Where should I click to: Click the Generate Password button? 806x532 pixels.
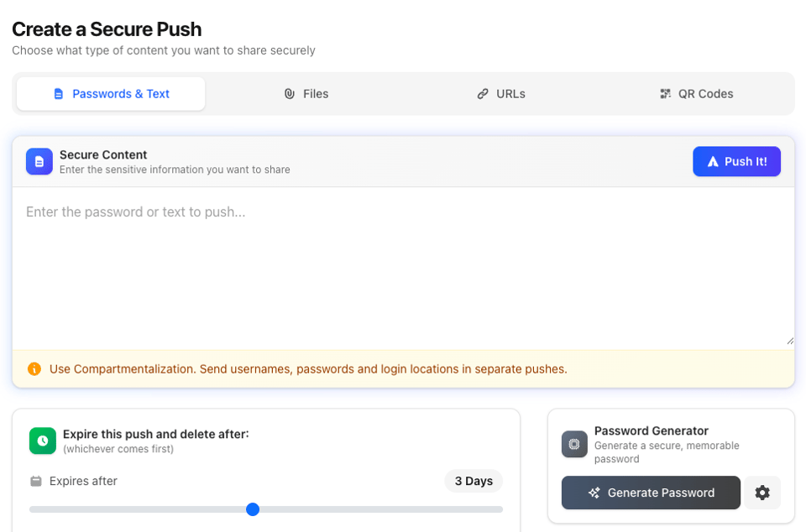coord(651,493)
